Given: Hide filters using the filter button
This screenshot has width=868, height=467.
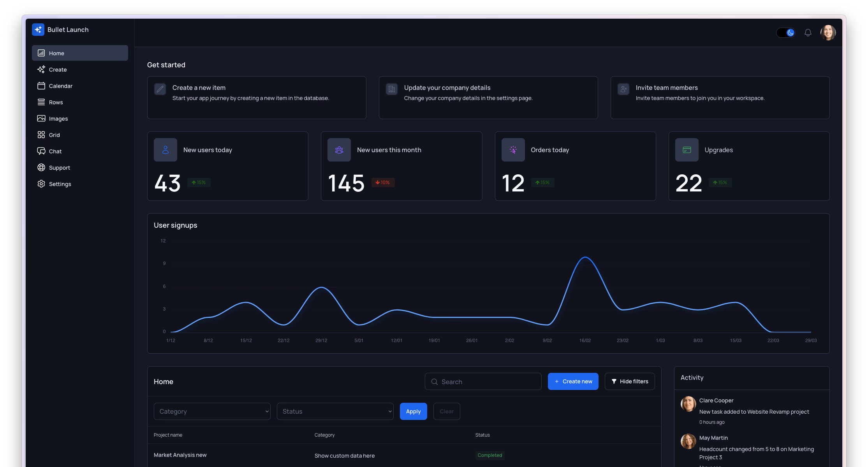Looking at the screenshot, I should click(629, 381).
